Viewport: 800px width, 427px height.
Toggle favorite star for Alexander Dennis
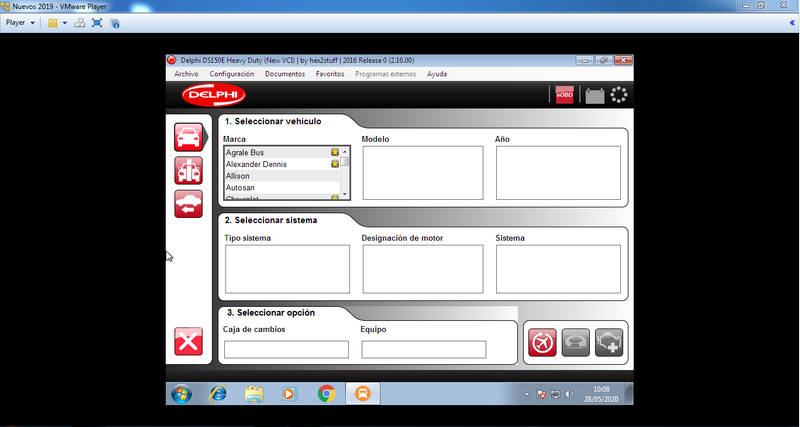point(335,164)
